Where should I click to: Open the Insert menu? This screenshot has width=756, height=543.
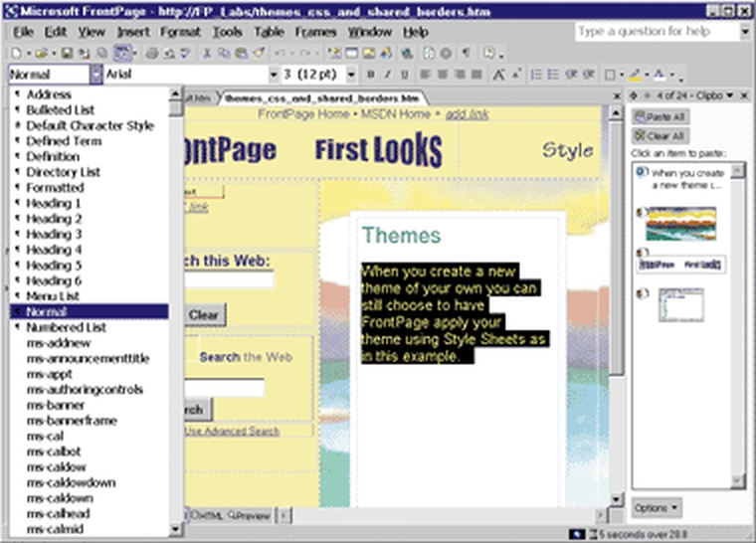(x=133, y=32)
